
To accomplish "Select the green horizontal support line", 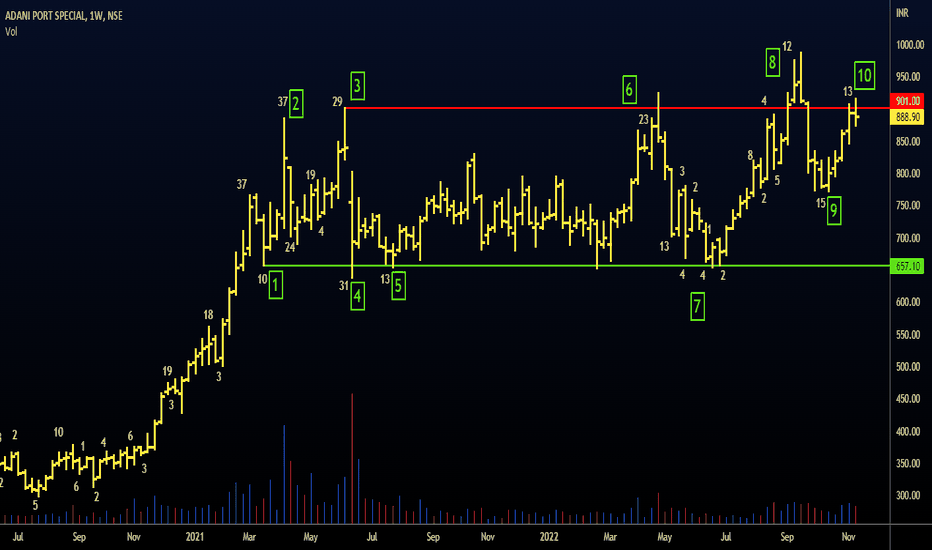I will click(x=576, y=266).
